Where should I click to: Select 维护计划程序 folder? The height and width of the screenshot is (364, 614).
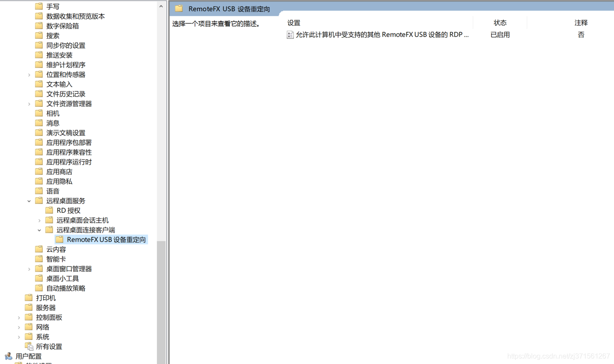point(66,65)
